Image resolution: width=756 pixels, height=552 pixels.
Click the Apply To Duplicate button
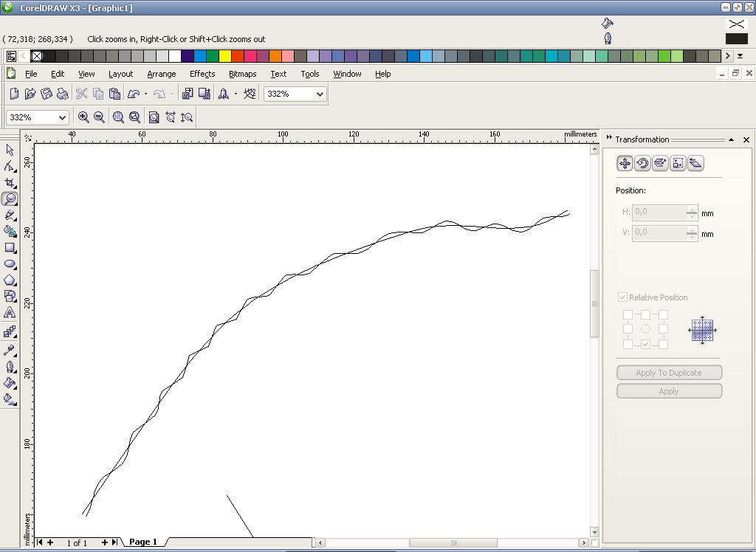669,373
